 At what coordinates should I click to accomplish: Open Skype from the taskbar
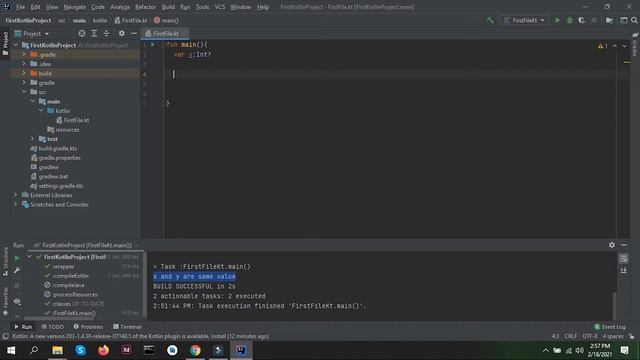(80, 350)
